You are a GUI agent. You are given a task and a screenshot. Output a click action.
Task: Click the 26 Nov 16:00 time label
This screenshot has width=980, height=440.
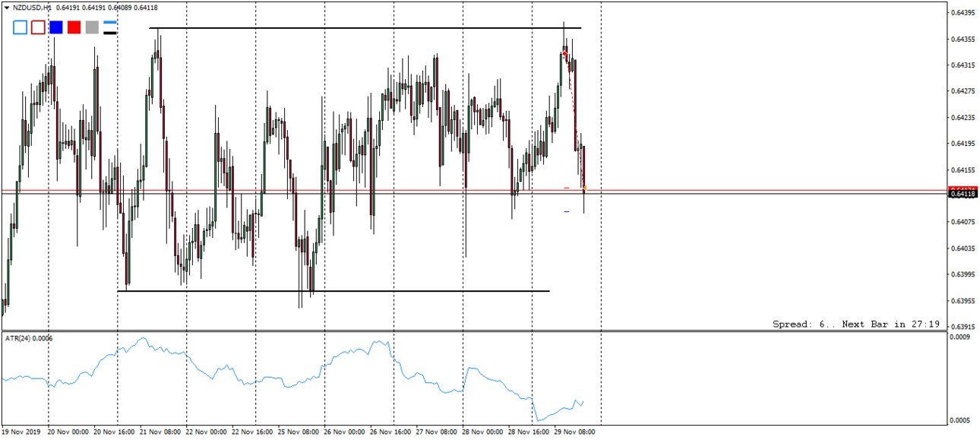point(390,432)
